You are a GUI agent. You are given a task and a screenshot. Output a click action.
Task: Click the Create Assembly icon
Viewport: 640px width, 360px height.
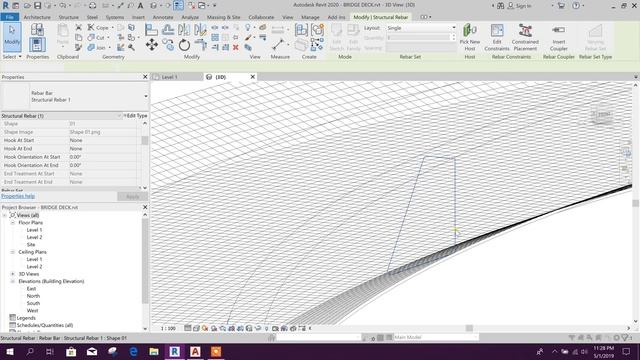click(301, 29)
